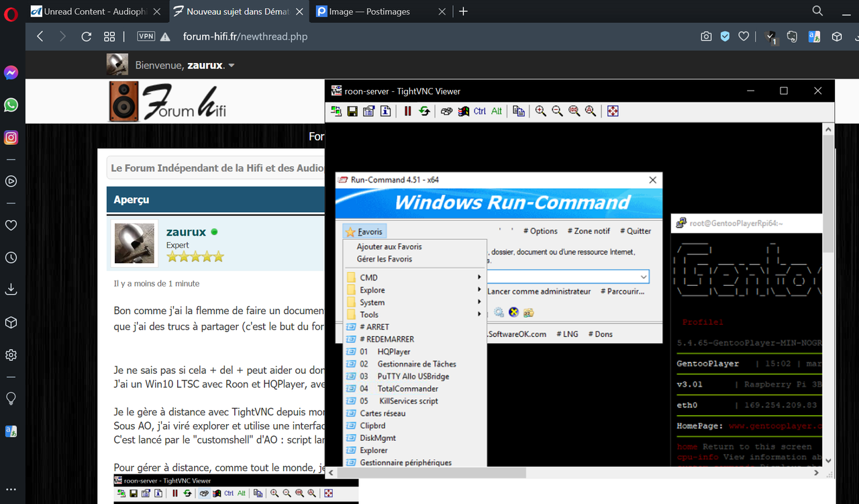Open the command combo box dropdown arrow

tap(643, 276)
